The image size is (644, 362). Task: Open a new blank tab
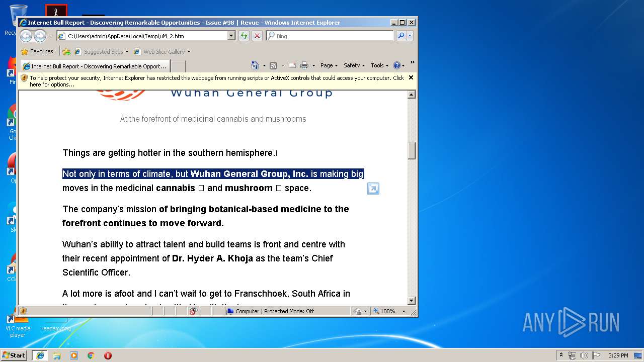(179, 66)
